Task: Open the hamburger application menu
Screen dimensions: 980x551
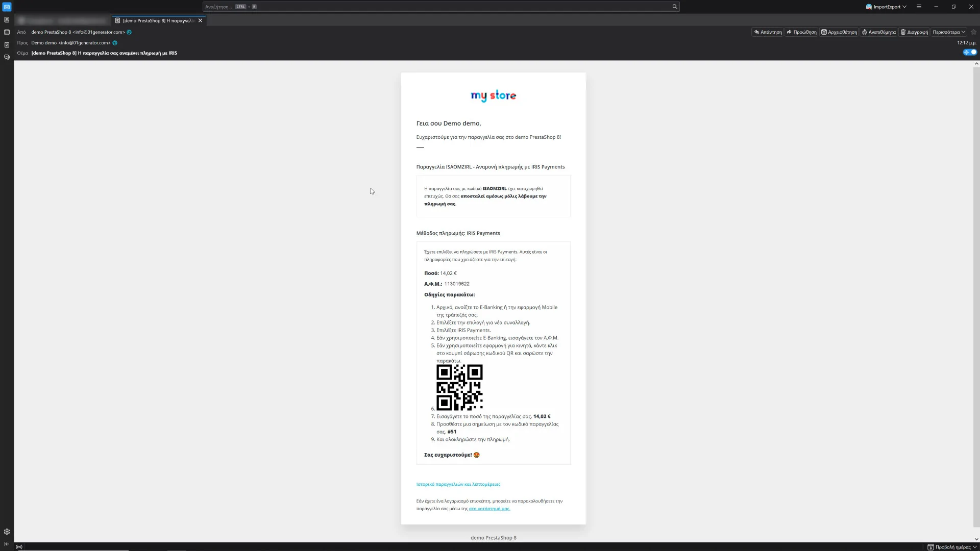Action: 919,7
